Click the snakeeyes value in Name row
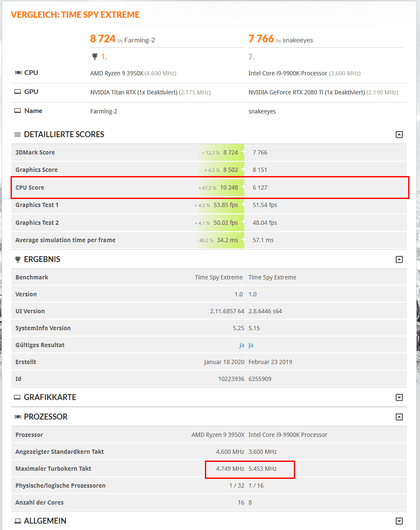This screenshot has width=420, height=530. [x=262, y=111]
